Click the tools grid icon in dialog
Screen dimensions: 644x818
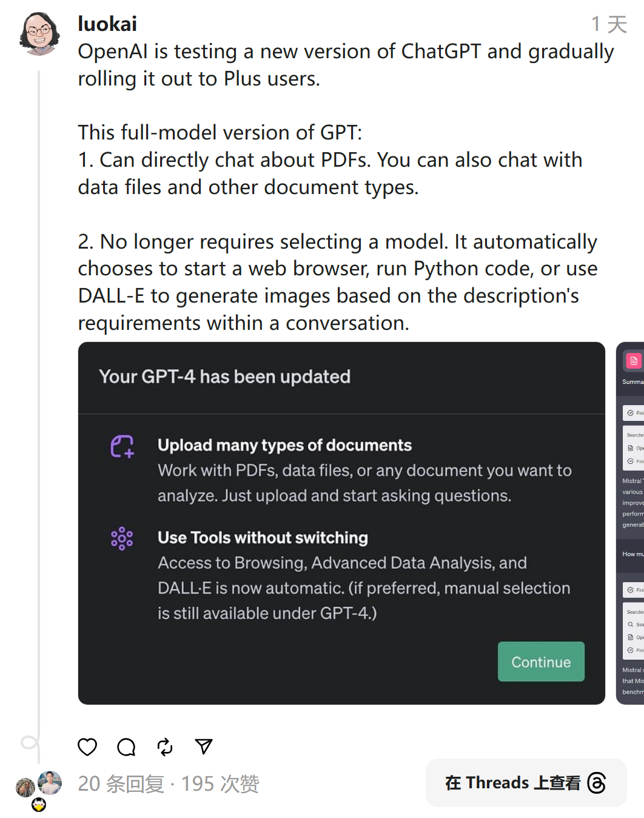coord(122,538)
